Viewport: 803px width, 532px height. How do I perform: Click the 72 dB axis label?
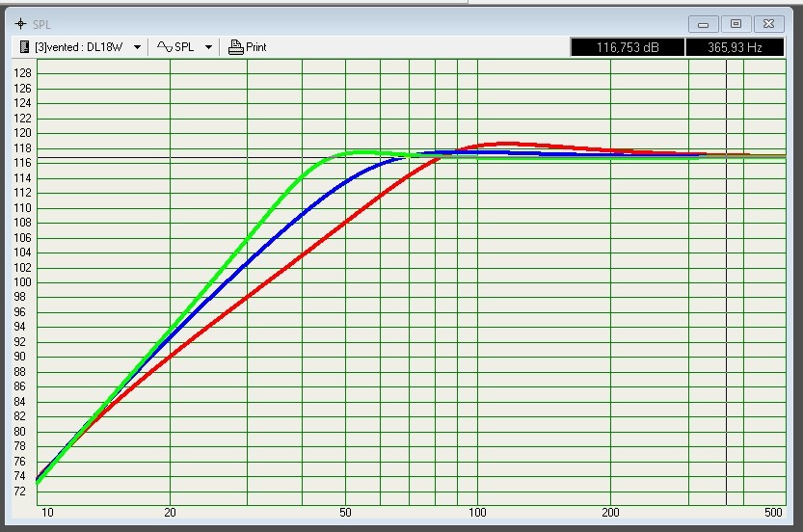click(x=19, y=491)
